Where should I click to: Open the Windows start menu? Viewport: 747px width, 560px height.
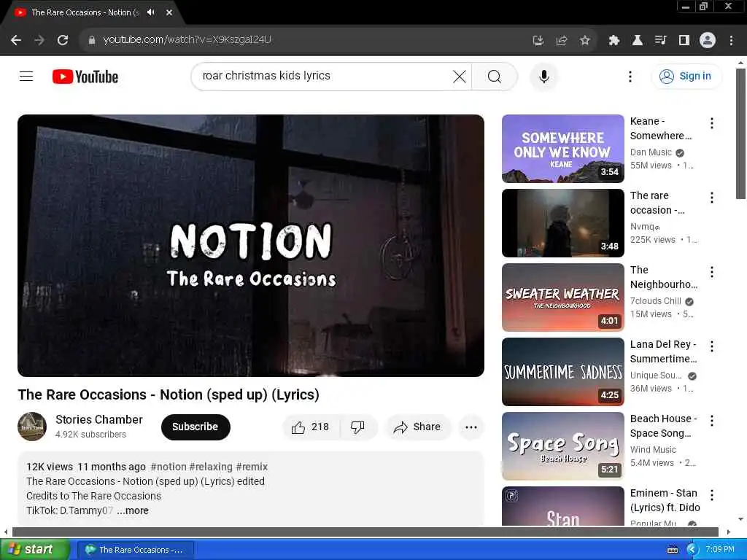[34, 550]
